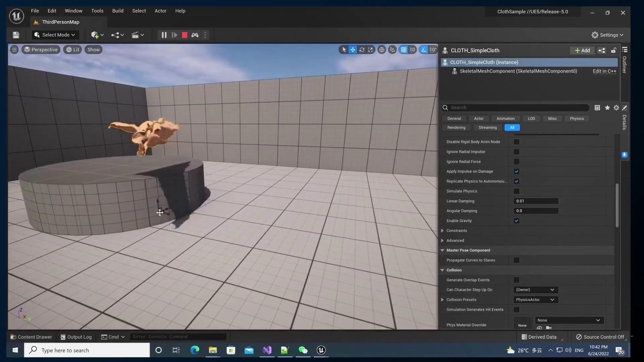
Task: Pause the simulation
Action: [164, 35]
